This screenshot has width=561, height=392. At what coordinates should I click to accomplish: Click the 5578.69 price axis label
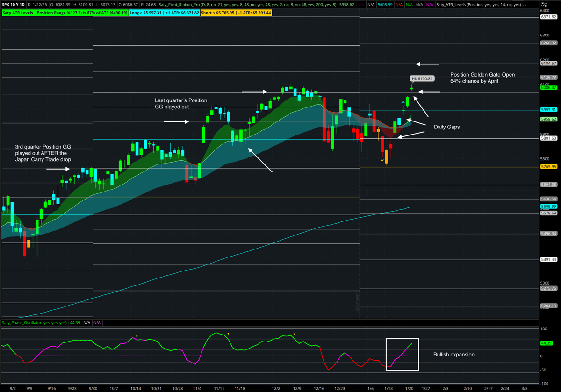(x=548, y=213)
